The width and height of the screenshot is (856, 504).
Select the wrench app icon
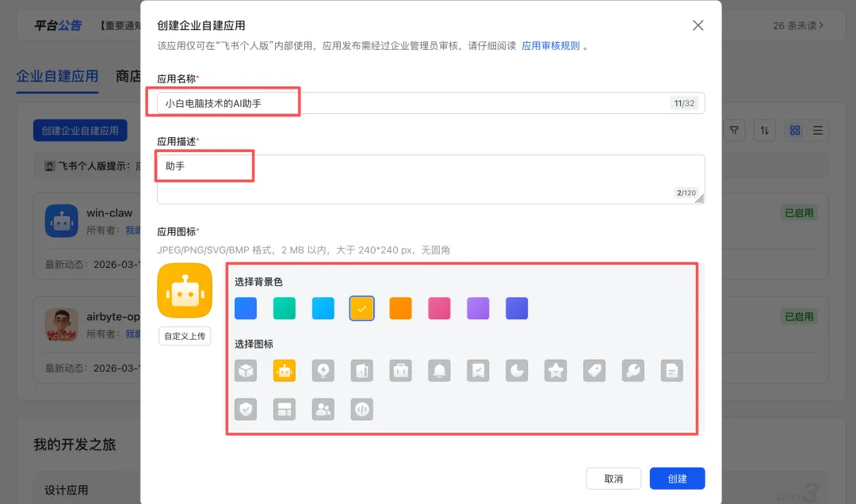click(633, 370)
